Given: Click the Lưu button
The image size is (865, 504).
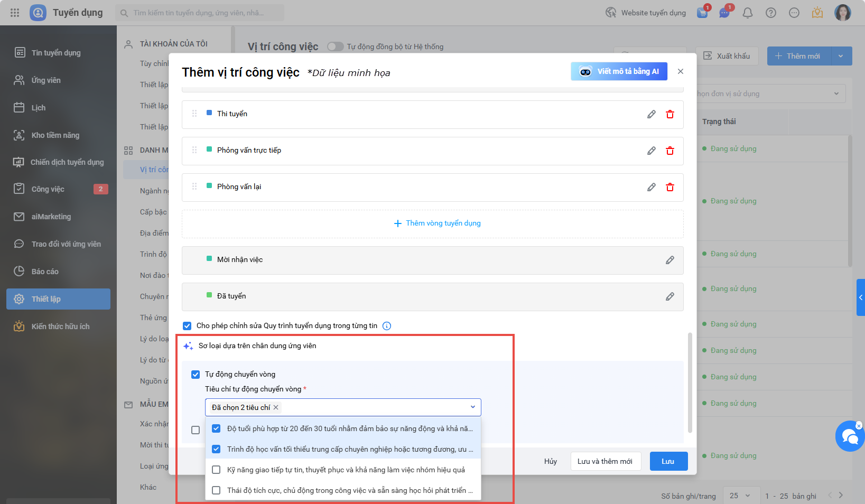Looking at the screenshot, I should click(668, 461).
